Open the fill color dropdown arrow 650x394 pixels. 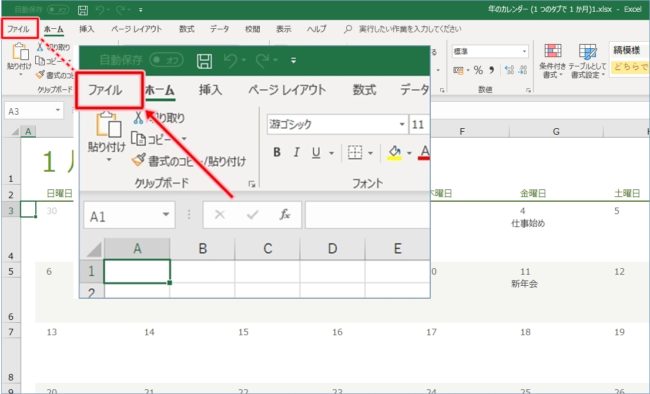point(409,153)
